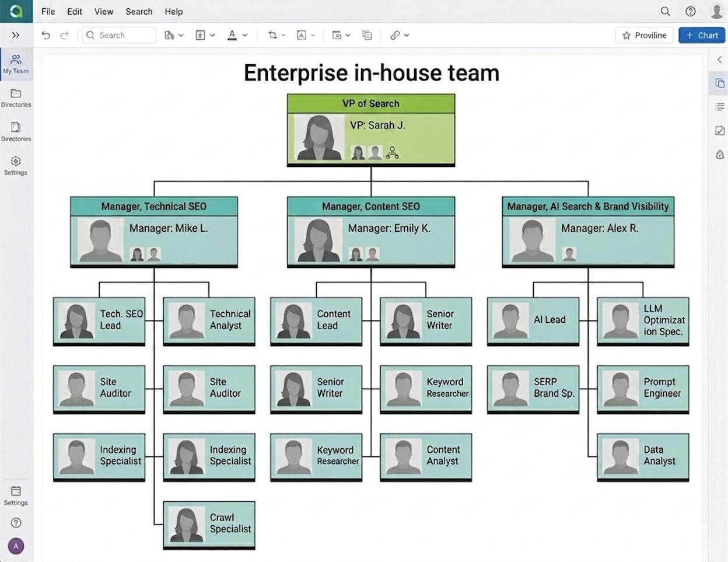728x562 pixels.
Task: Open the link dropdown arrow
Action: pyautogui.click(x=407, y=35)
